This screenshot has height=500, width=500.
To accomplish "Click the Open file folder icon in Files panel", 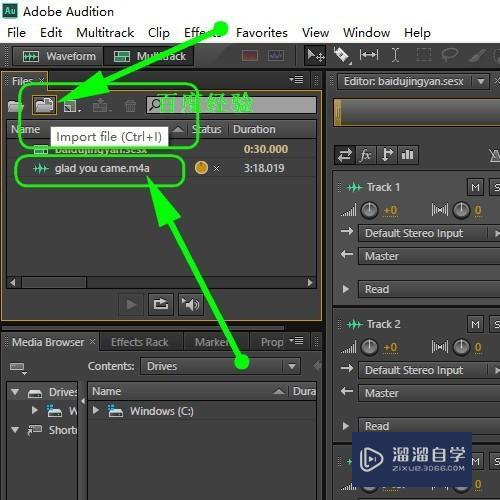I will [15, 106].
